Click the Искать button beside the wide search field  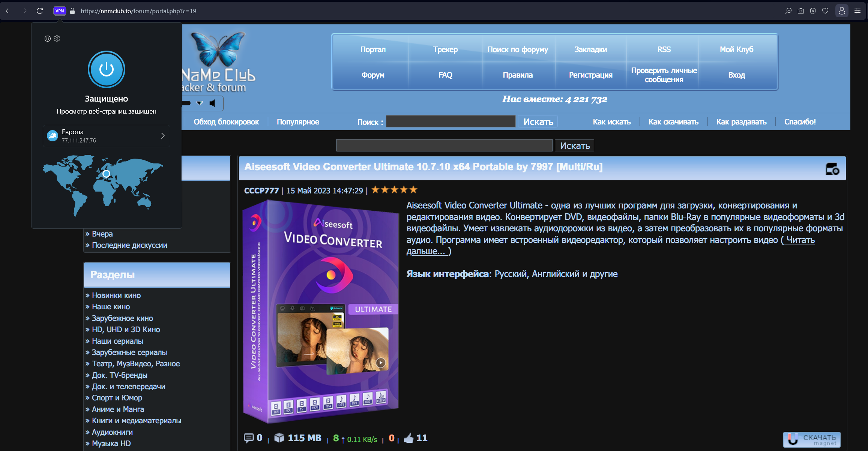574,145
